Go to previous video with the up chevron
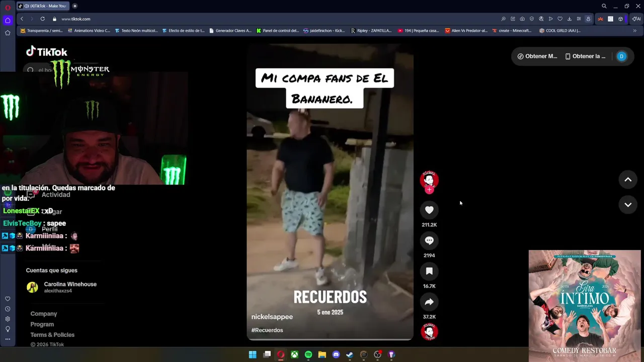 tap(628, 179)
